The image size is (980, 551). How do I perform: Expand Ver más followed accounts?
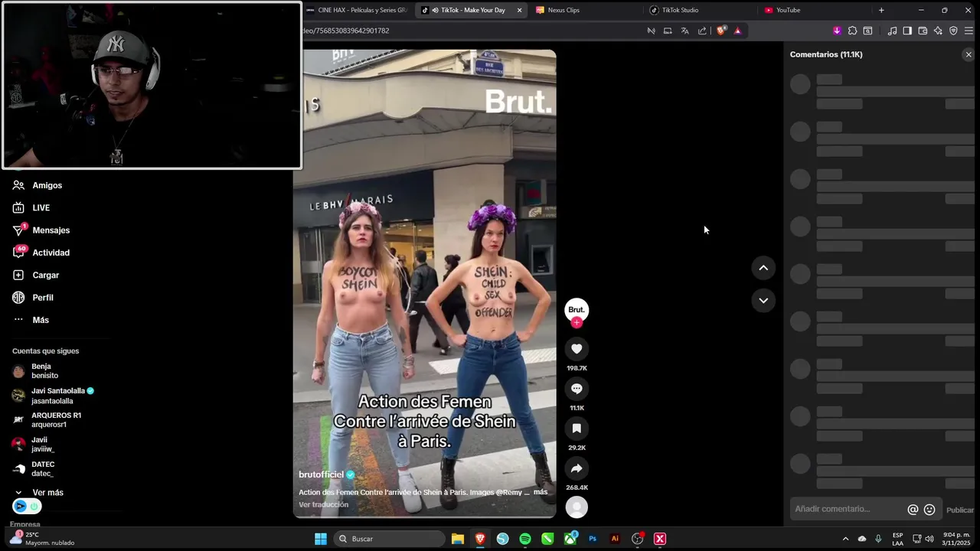(39, 493)
